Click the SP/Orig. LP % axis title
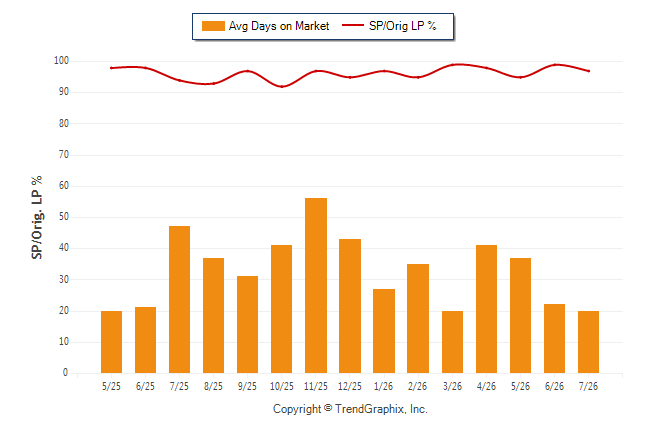This screenshot has width=646, height=434. click(x=37, y=218)
